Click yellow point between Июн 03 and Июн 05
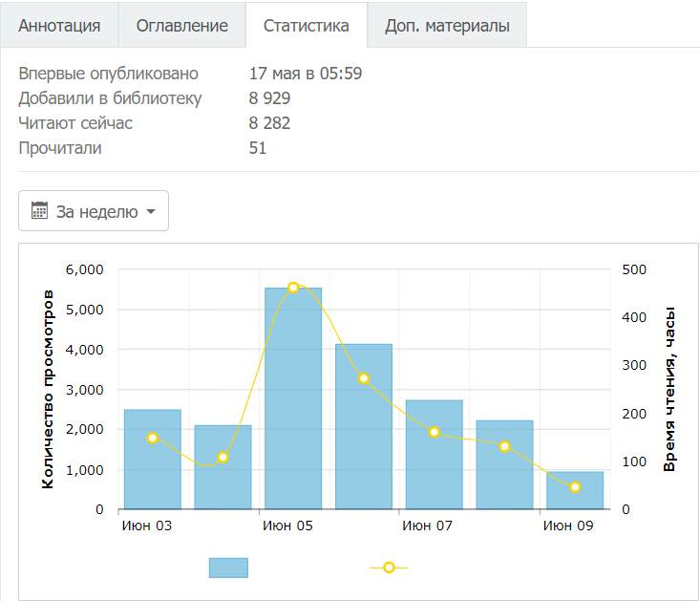Image resolution: width=700 pixels, height=601 pixels. [x=223, y=458]
